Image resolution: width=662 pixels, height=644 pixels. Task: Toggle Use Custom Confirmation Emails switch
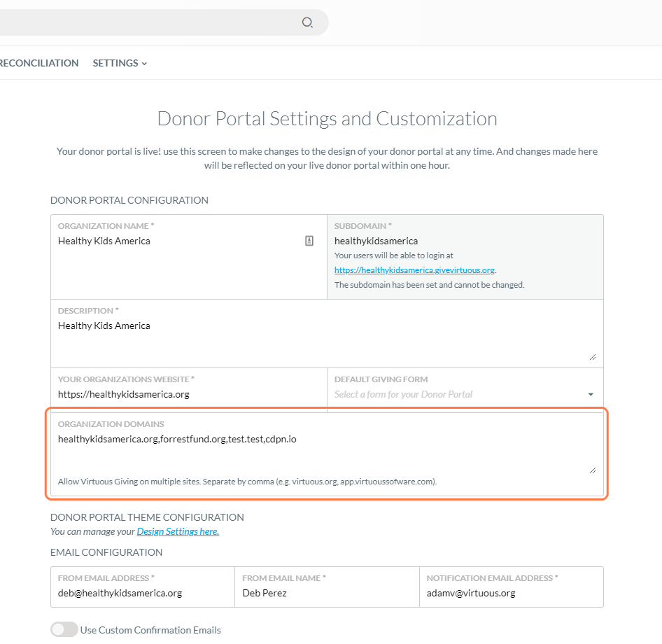pyautogui.click(x=64, y=629)
